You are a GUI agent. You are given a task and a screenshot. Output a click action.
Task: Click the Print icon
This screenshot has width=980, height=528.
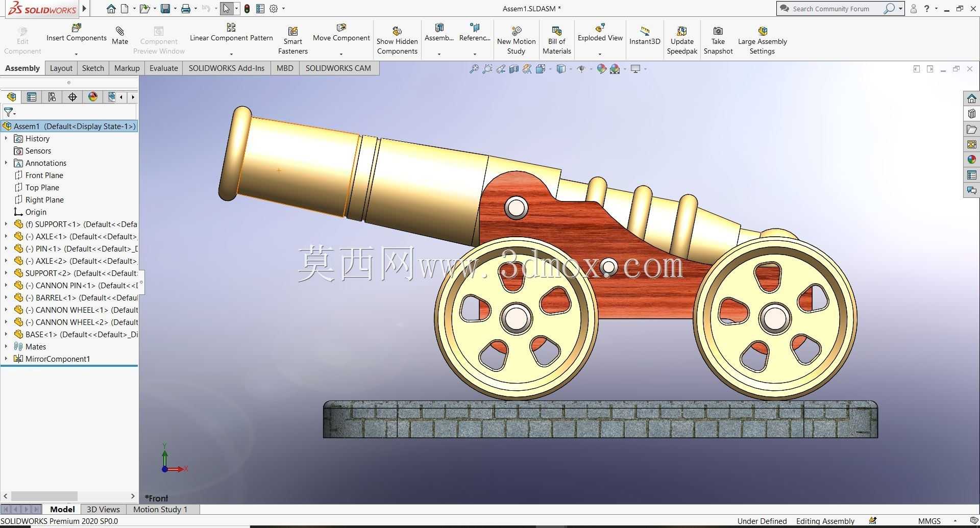pos(186,9)
